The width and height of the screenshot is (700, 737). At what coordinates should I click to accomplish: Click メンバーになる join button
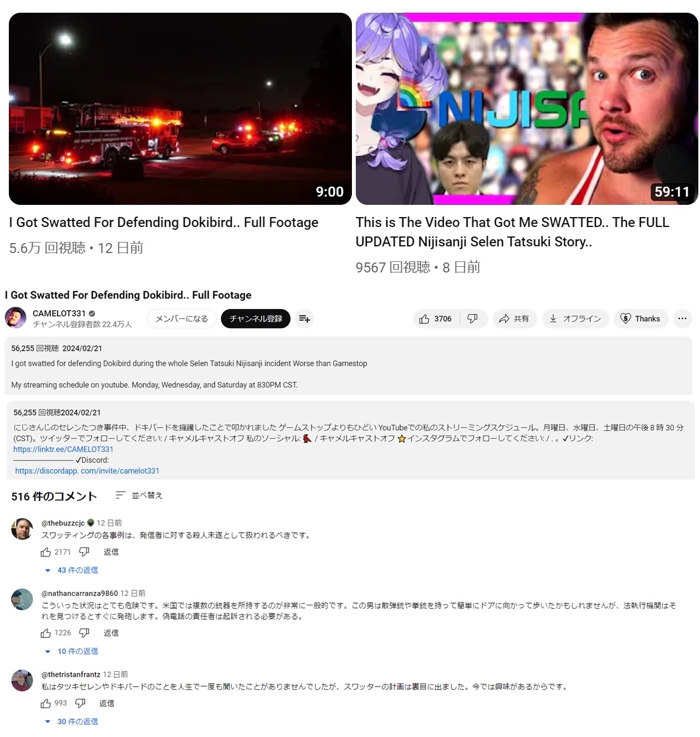(x=182, y=319)
